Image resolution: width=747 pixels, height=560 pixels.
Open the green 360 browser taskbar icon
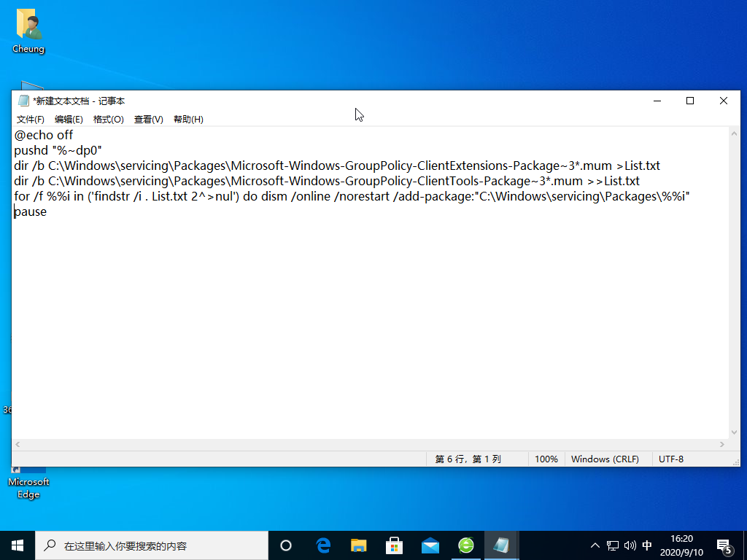[x=466, y=545]
